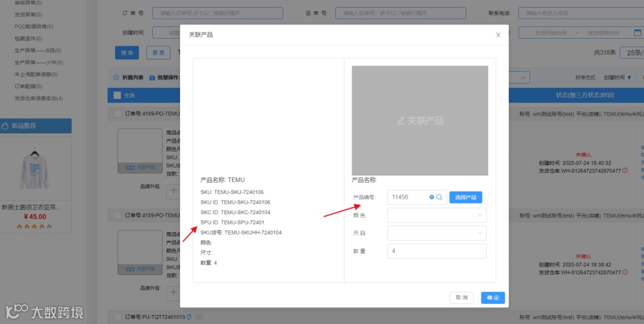
Task: Click the SKU货号: TEMU-SKUHH-7240104 text
Action: click(241, 233)
